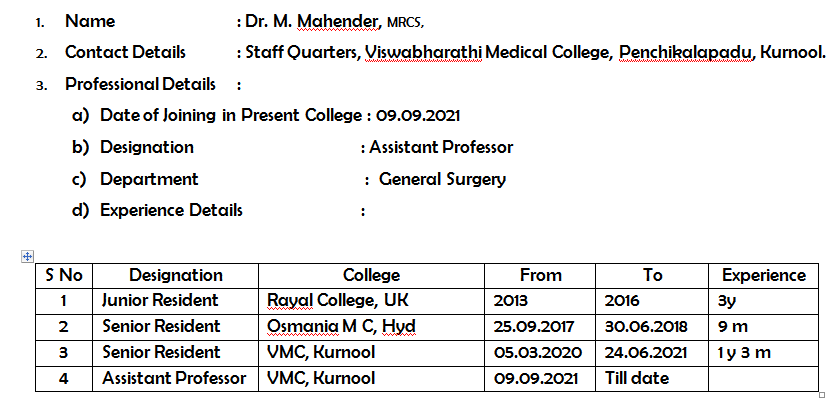Screen dimensions: 831x406
Task: Click the Experience column header cell
Action: (x=764, y=276)
